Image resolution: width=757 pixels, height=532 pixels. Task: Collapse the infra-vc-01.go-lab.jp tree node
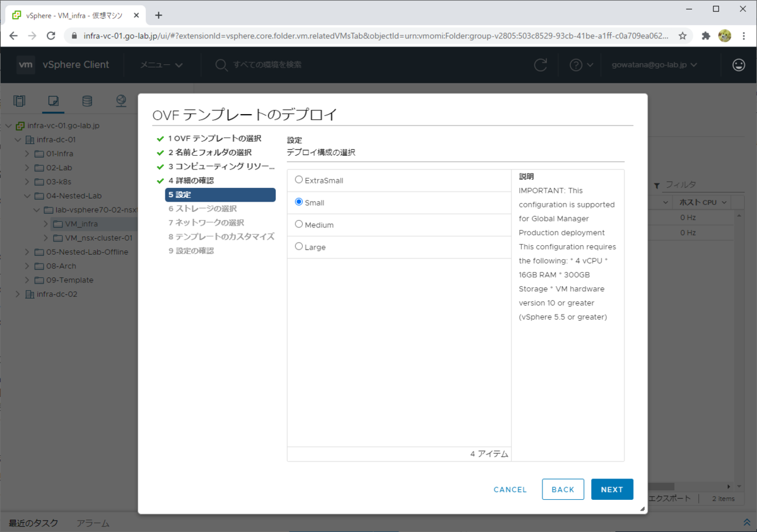pos(8,126)
